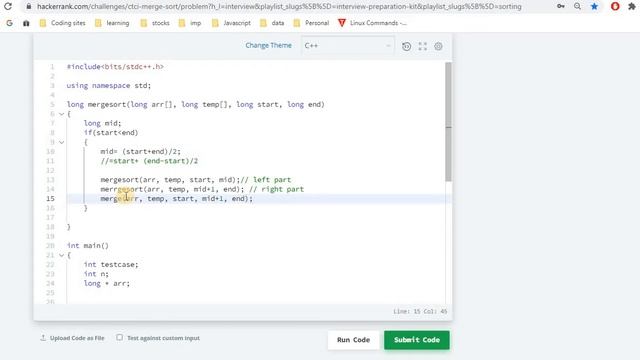This screenshot has width=640, height=360.
Task: Click line number 15 in gutter
Action: [50, 198]
